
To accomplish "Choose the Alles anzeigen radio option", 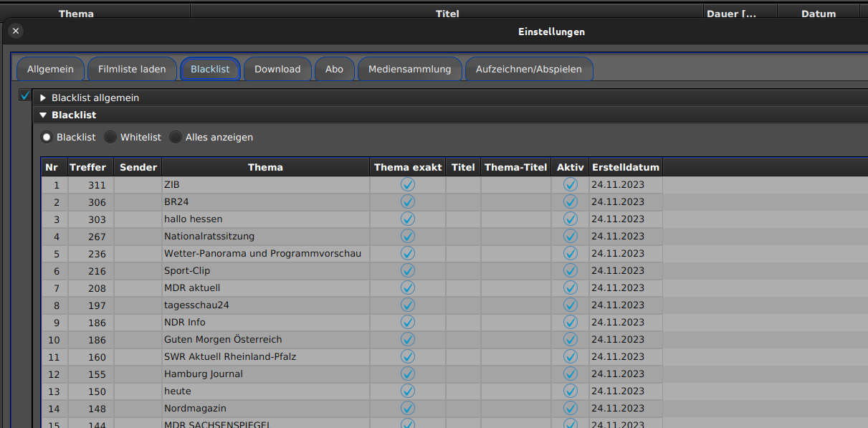I will (x=176, y=137).
